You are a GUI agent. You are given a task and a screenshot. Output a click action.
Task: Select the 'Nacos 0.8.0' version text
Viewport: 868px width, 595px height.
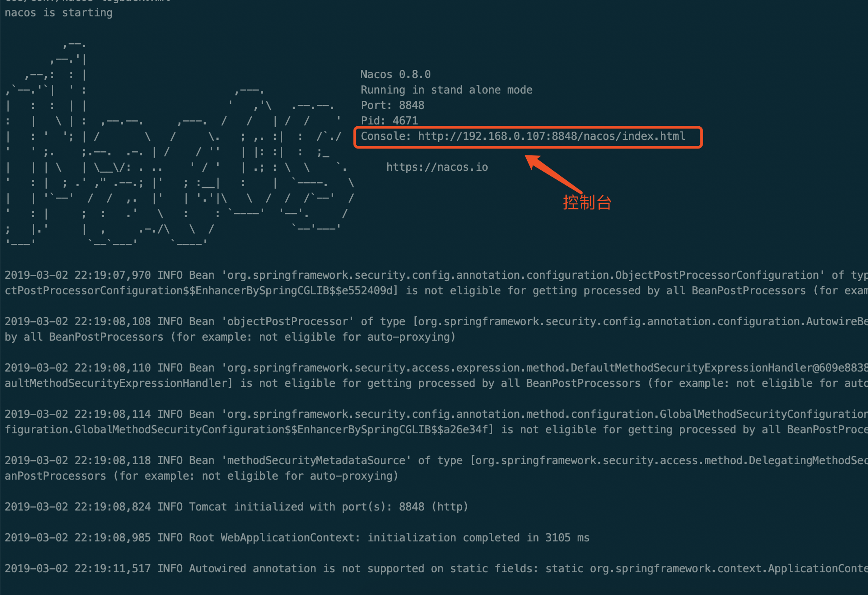pyautogui.click(x=395, y=74)
